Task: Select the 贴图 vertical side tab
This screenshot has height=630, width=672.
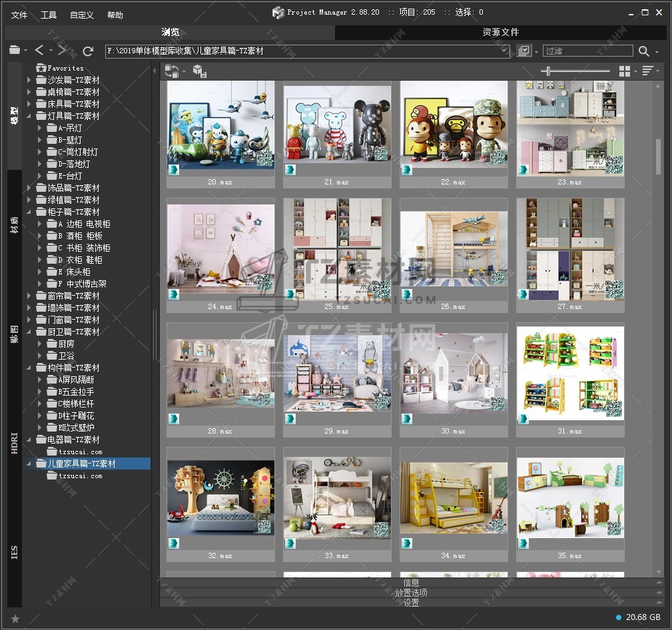Action: click(15, 334)
